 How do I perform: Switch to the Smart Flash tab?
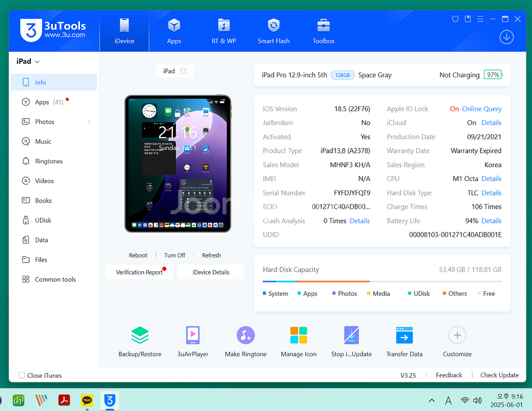273,31
